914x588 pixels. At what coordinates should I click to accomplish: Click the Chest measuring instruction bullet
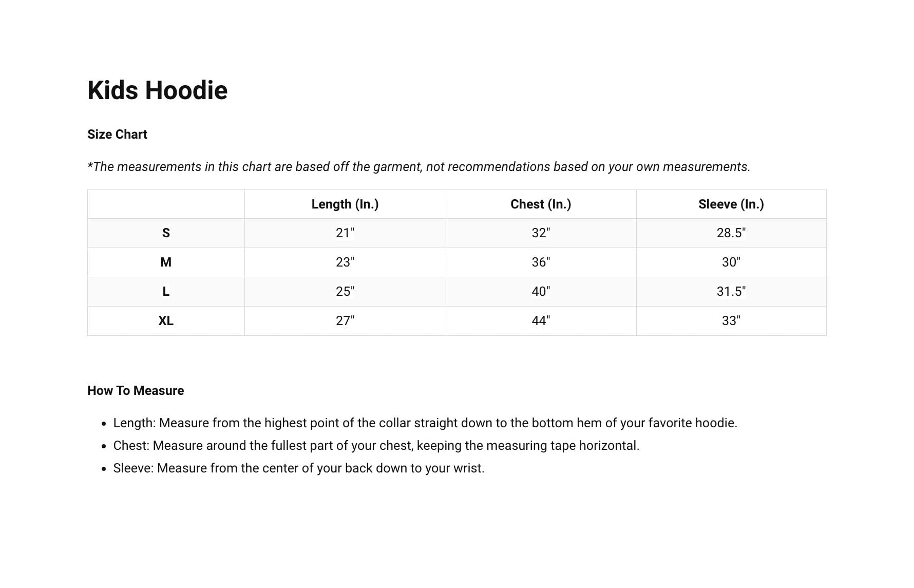376,446
